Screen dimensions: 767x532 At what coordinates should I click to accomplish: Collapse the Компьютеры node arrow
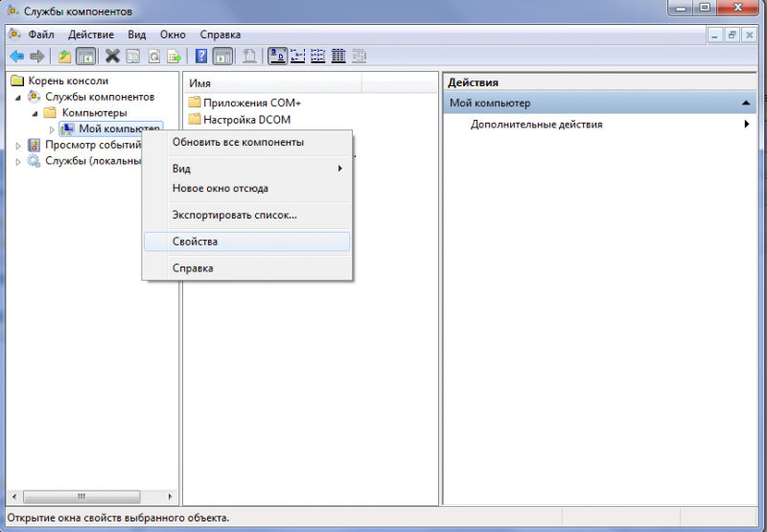point(35,114)
